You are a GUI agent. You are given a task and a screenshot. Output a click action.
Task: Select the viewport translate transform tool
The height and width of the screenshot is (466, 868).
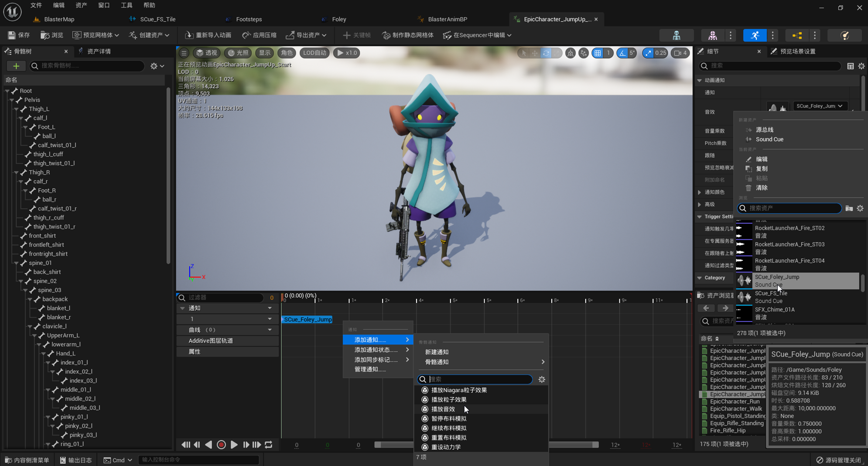tap(535, 53)
